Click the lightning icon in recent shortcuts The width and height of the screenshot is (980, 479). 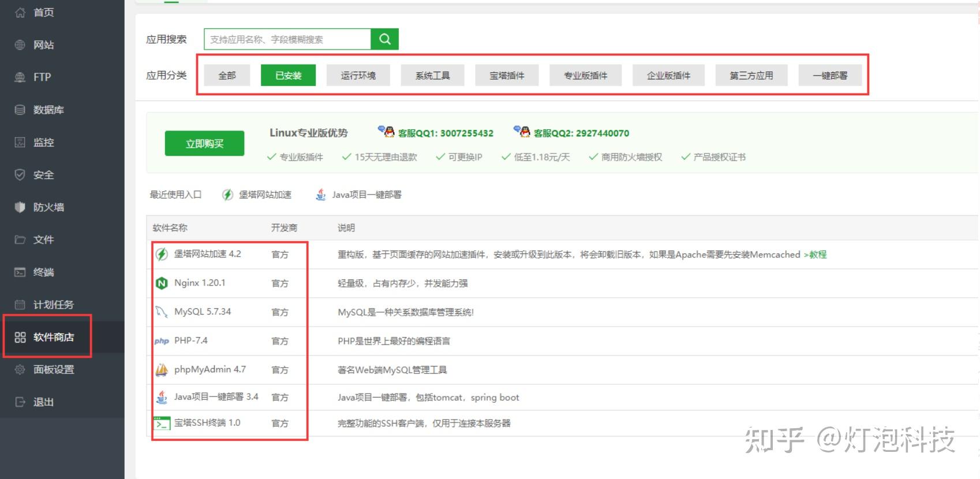tap(228, 195)
